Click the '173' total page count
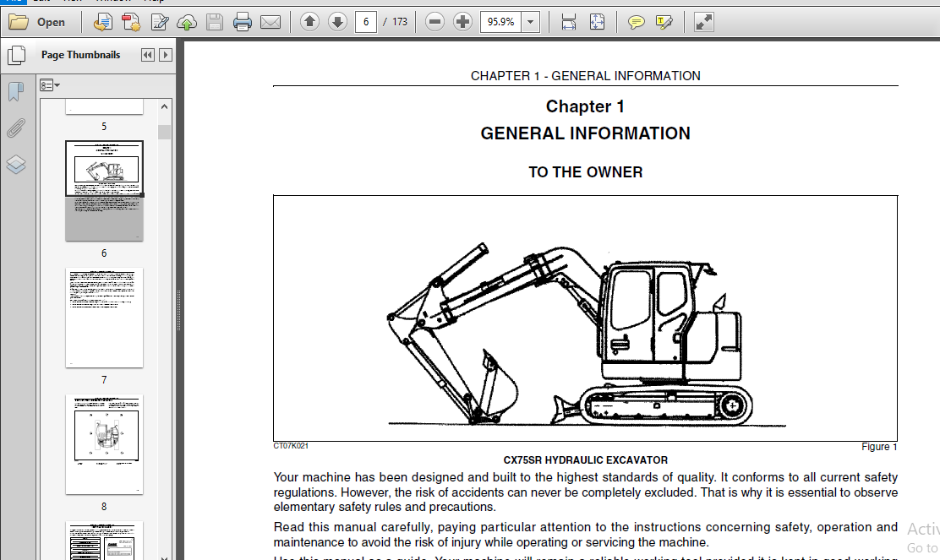 [x=400, y=22]
